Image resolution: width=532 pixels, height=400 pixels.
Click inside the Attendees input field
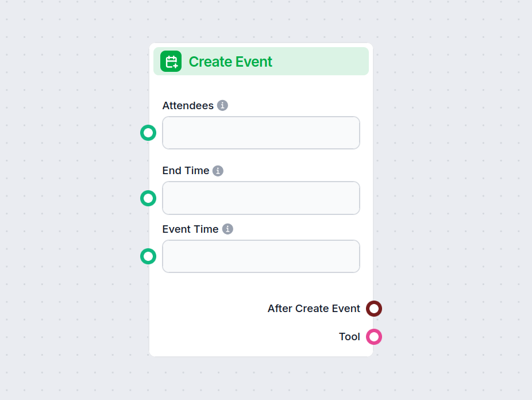tap(261, 133)
